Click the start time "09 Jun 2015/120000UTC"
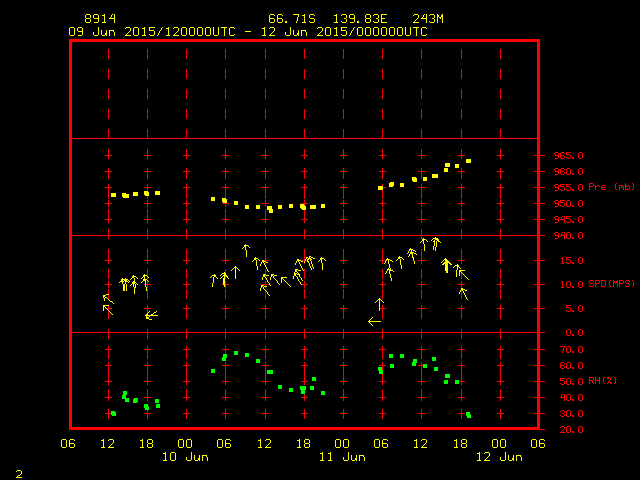640x480 pixels. pyautogui.click(x=152, y=32)
